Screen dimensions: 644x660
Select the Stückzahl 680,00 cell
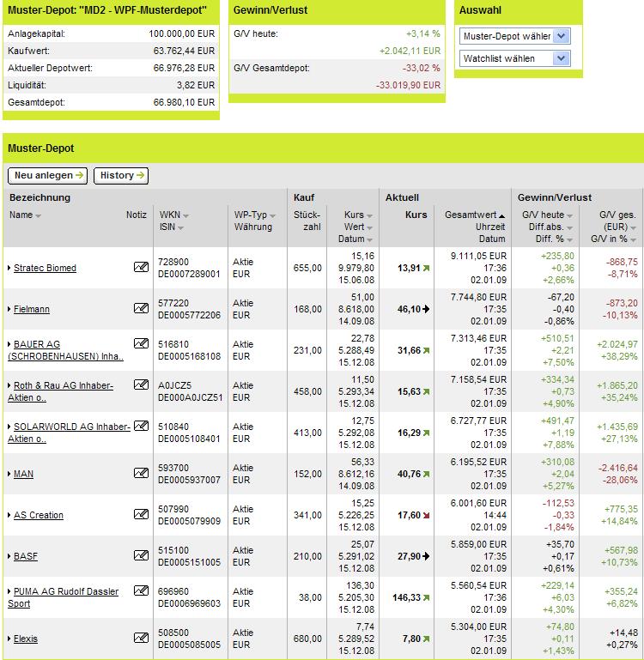pyautogui.click(x=307, y=639)
